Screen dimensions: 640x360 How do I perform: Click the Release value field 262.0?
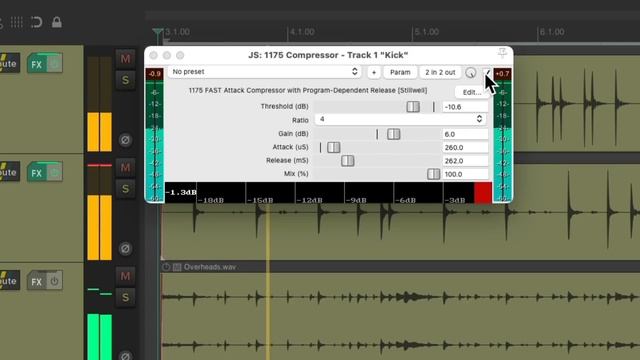pyautogui.click(x=465, y=161)
